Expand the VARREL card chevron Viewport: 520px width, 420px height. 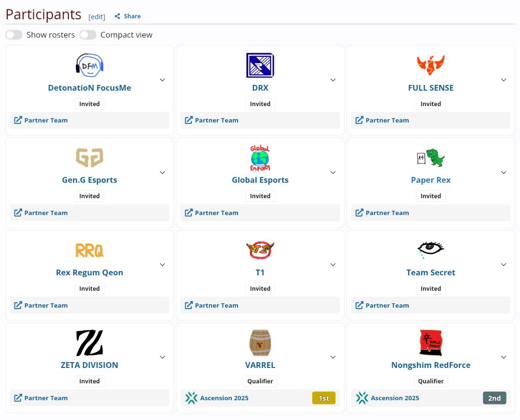coord(333,357)
